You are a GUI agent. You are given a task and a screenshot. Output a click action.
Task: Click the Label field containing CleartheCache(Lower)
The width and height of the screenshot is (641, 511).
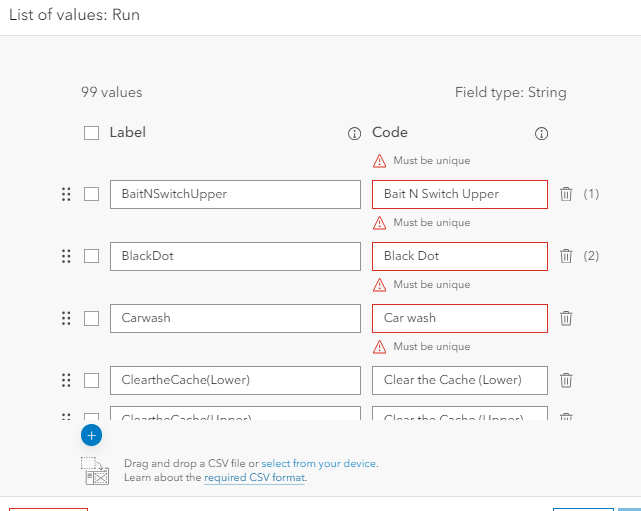[x=235, y=380]
